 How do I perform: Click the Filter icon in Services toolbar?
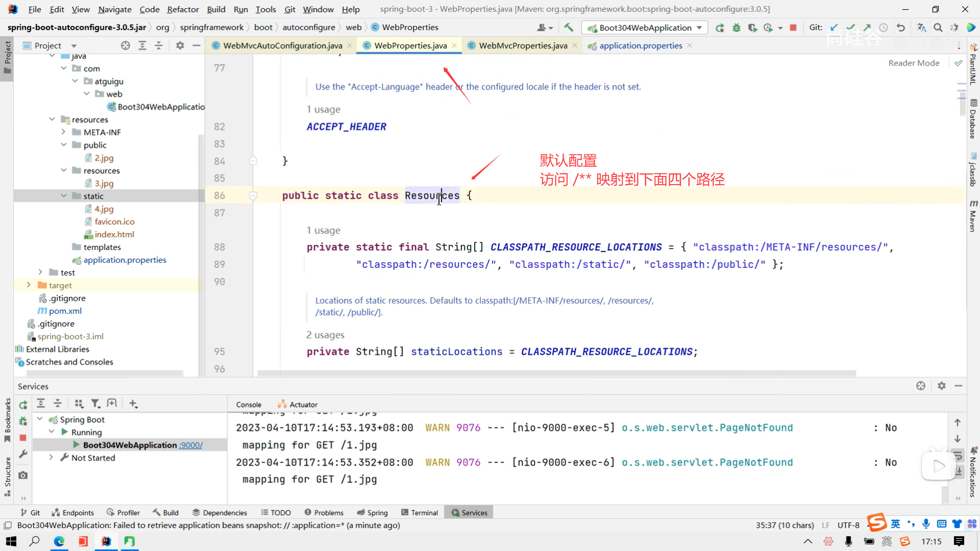95,404
